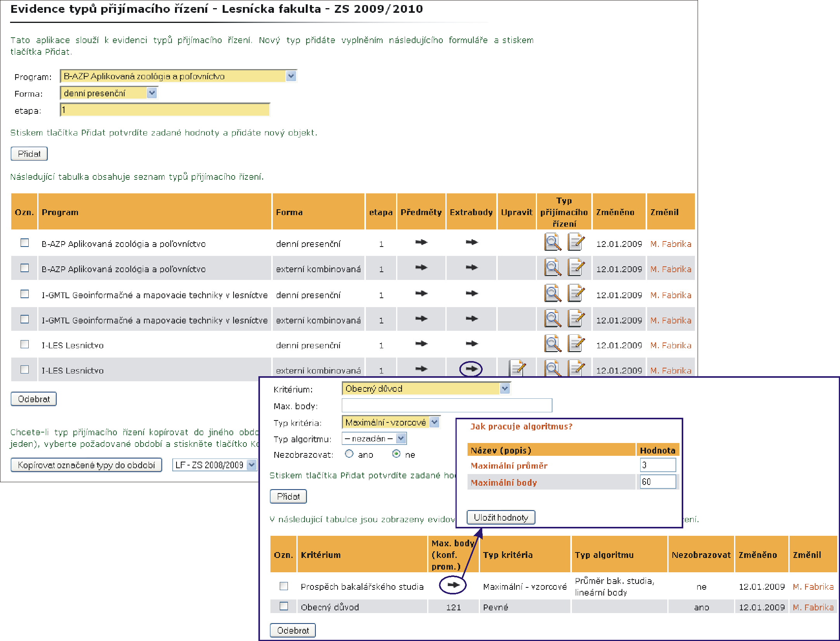Click magnifier icon in B-AZP externí kombinovaná row
Screen dimensions: 840x641
click(x=553, y=267)
